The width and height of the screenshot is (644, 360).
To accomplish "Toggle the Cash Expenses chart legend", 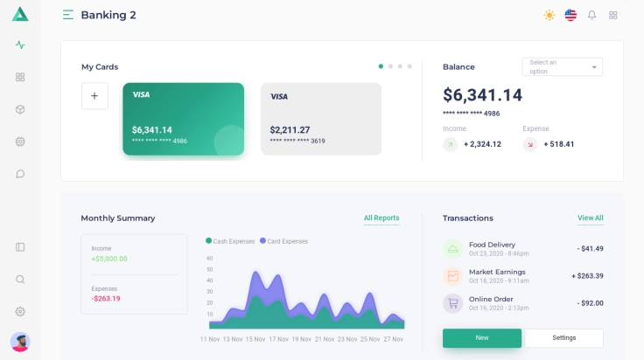I will pos(231,241).
